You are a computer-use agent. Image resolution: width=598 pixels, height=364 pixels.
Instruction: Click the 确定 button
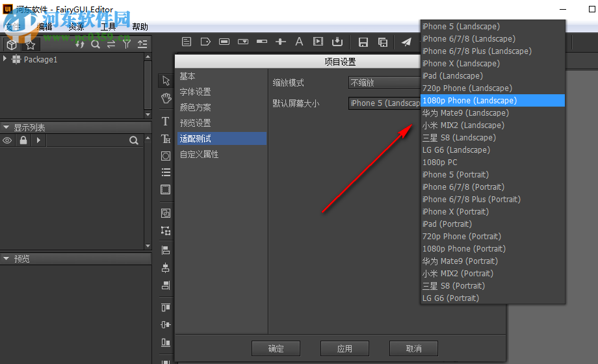tap(276, 348)
